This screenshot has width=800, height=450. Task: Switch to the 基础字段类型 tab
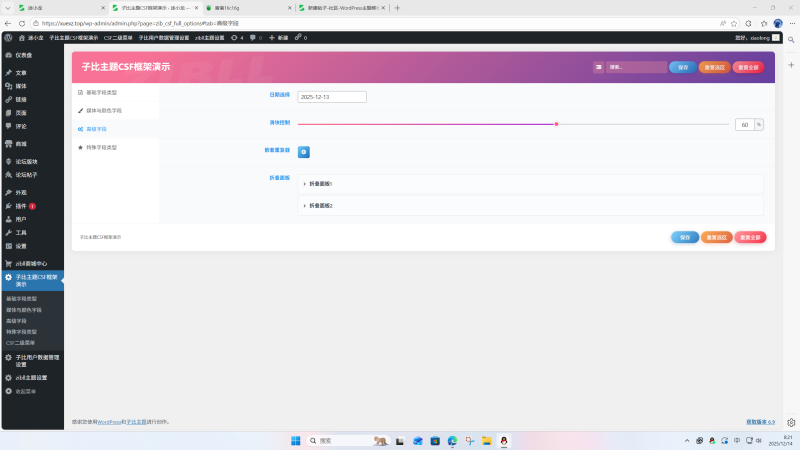coord(103,92)
